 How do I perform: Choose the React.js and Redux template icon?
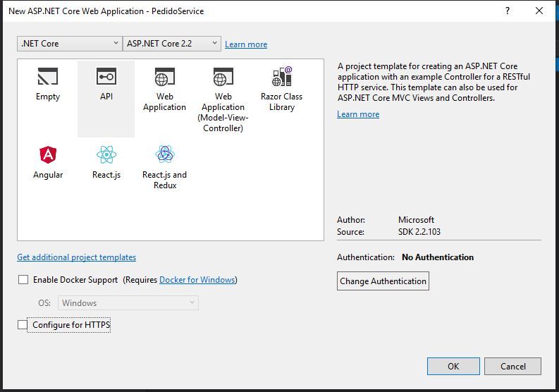point(165,154)
